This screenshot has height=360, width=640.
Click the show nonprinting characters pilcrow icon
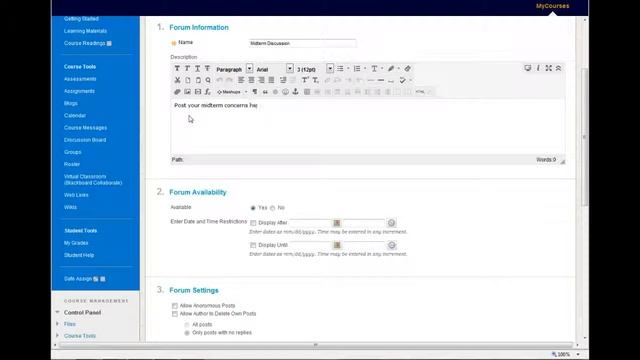click(x=255, y=92)
